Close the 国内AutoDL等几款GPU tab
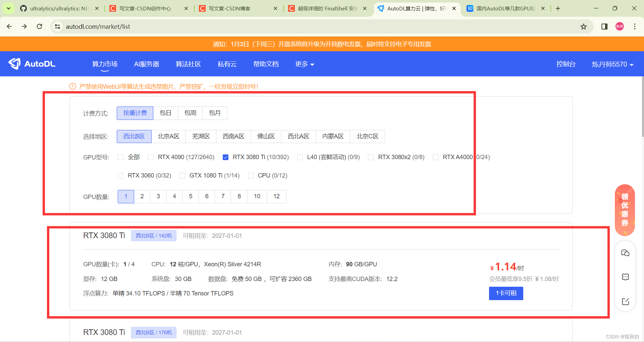This screenshot has height=342, width=644. [x=543, y=8]
